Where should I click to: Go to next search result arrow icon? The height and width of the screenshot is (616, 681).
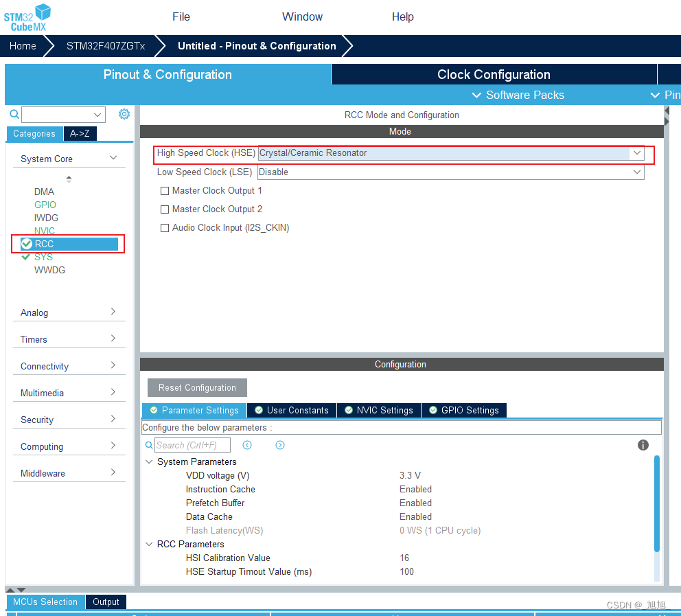point(280,445)
